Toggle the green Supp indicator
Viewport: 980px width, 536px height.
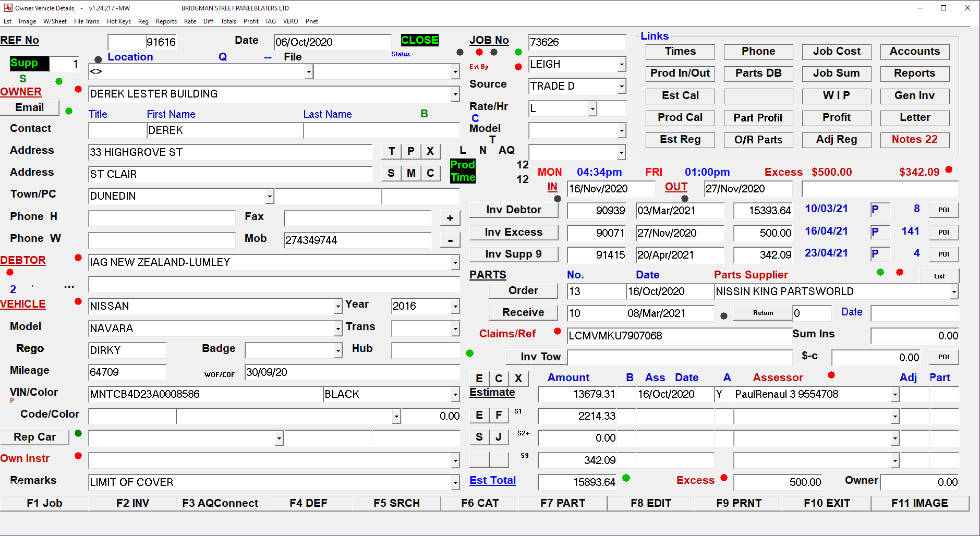click(29, 63)
